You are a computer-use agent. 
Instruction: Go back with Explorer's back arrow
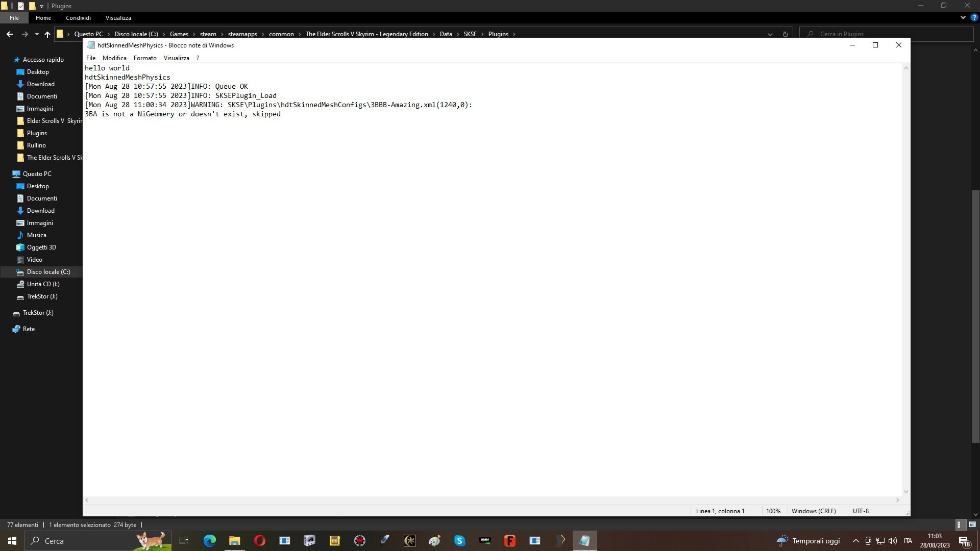pos(10,34)
